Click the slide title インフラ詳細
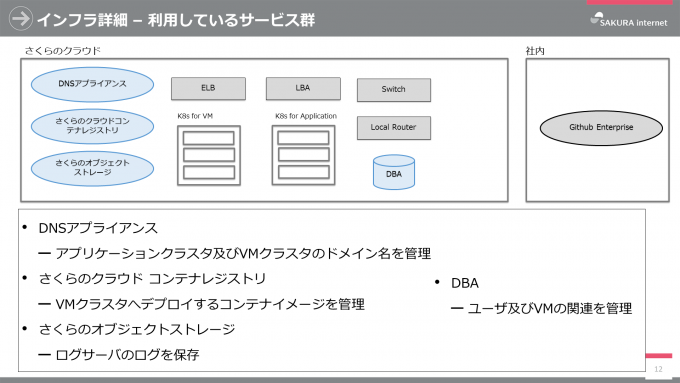This screenshot has width=680, height=383. click(x=82, y=20)
